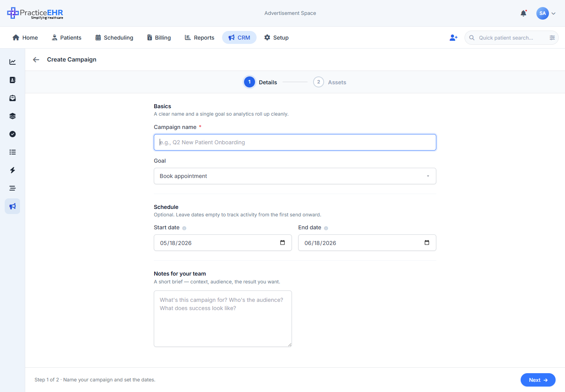Click the Notes for your team textarea

223,319
